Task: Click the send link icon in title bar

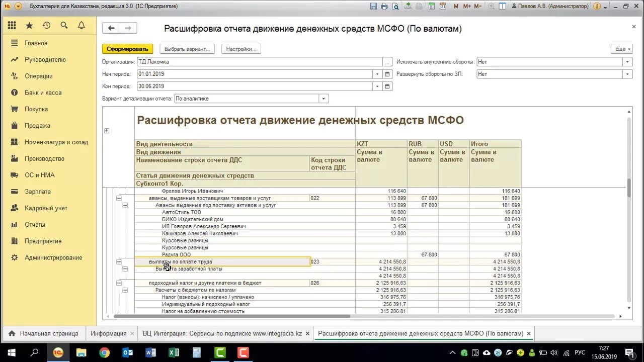Action: (x=408, y=7)
